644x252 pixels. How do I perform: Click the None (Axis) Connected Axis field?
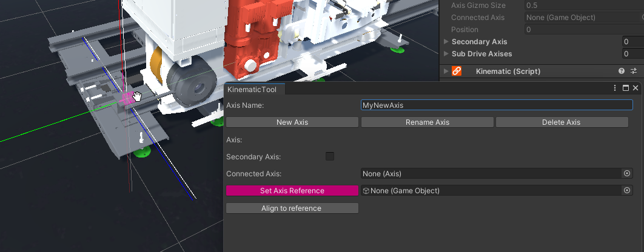pos(490,174)
